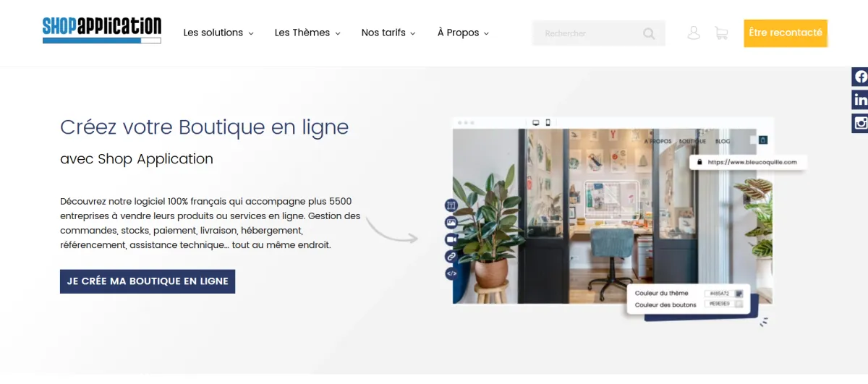Click JE CRÉE MA BOUTIQUE EN LIGNE button
The height and width of the screenshot is (384, 868).
(x=148, y=281)
